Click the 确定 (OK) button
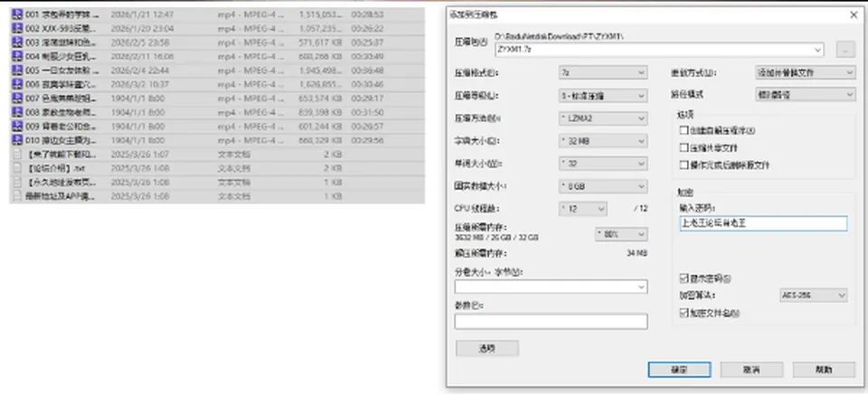The width and height of the screenshot is (868, 395). tap(679, 370)
